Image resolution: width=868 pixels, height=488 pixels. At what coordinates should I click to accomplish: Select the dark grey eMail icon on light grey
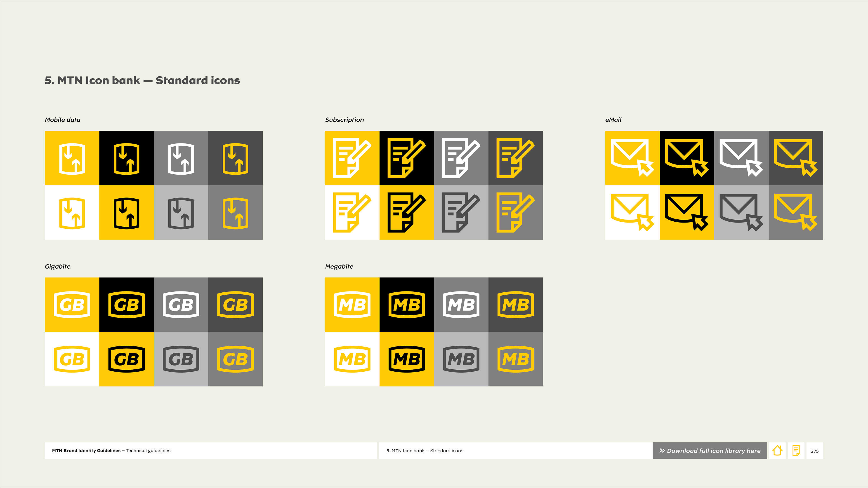pyautogui.click(x=741, y=213)
